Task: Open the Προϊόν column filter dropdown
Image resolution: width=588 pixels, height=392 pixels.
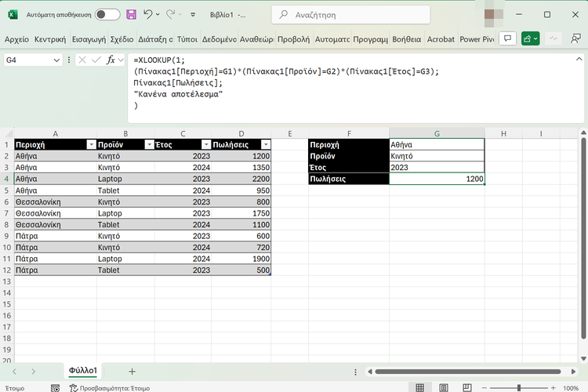Action: tap(149, 145)
